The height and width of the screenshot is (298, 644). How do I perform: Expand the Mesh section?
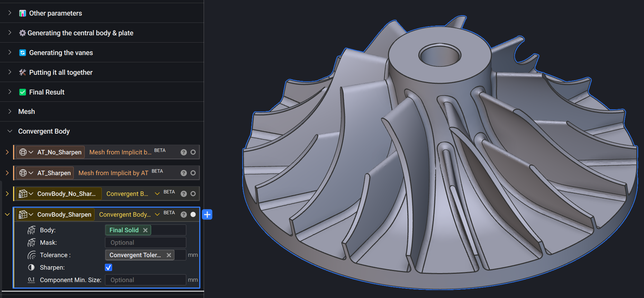click(10, 111)
